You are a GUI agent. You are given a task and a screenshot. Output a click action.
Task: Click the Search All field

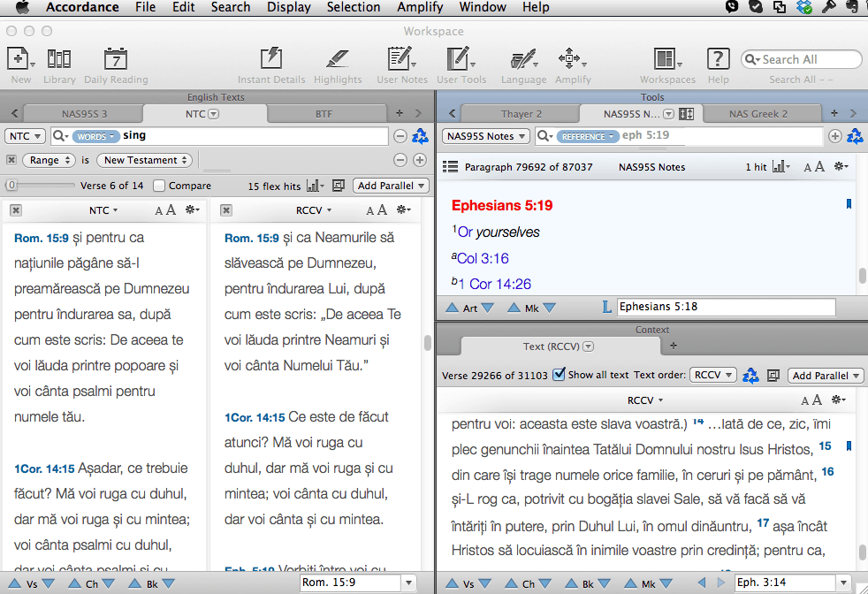(x=801, y=59)
